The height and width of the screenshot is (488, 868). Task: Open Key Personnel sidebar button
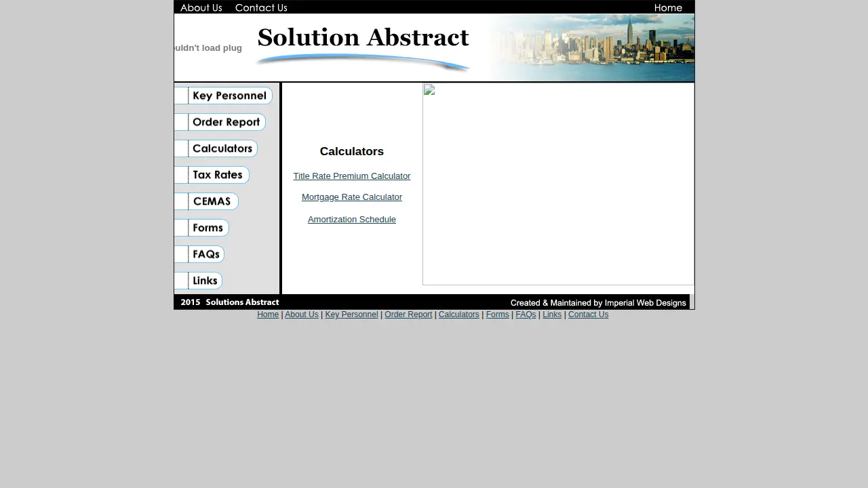(x=223, y=96)
